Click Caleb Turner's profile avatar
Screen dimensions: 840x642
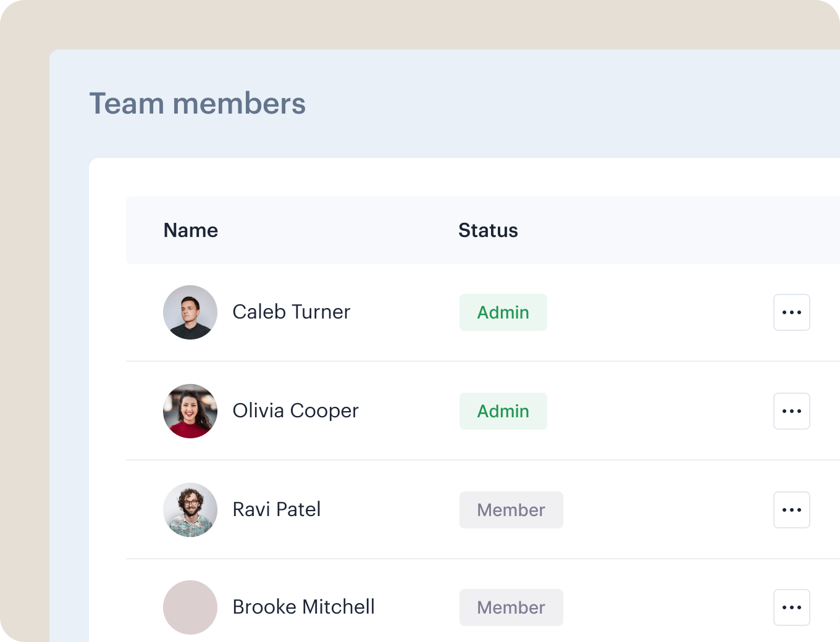[190, 312]
